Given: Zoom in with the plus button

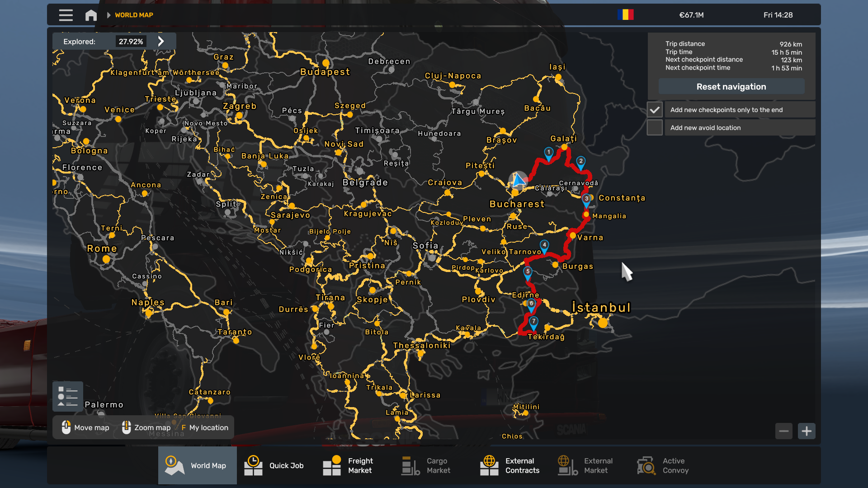Looking at the screenshot, I should pos(807,431).
